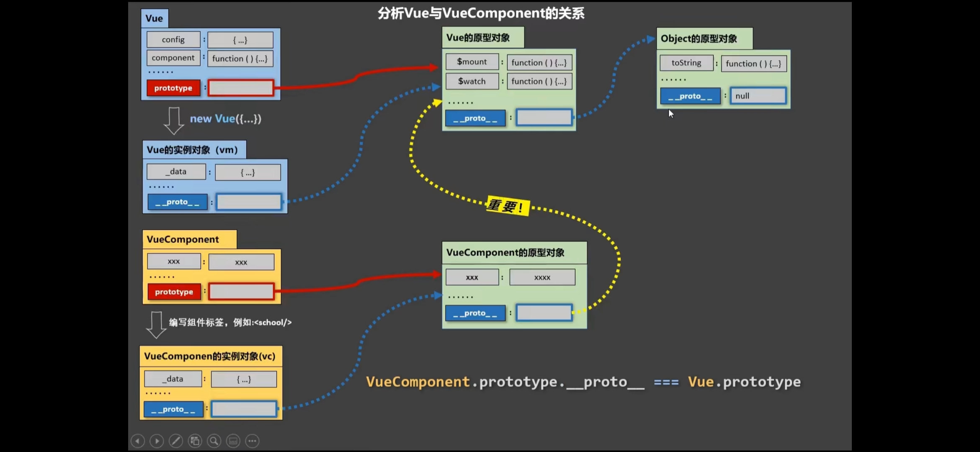This screenshot has height=452, width=980.
Task: Click the Vue constructor label
Action: pos(155,18)
